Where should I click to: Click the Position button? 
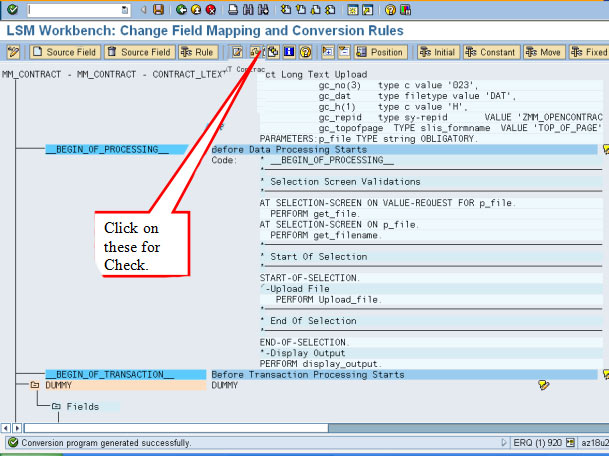[381, 52]
